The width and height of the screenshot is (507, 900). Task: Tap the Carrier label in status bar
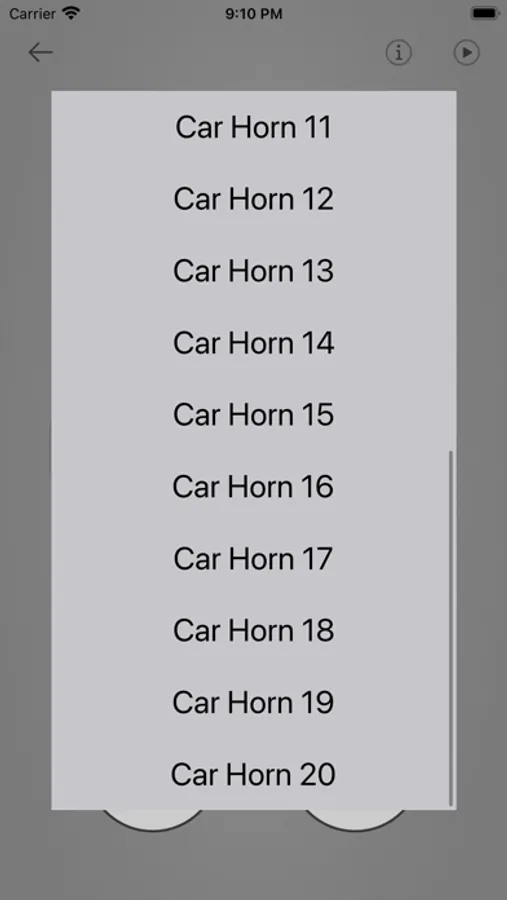point(33,13)
